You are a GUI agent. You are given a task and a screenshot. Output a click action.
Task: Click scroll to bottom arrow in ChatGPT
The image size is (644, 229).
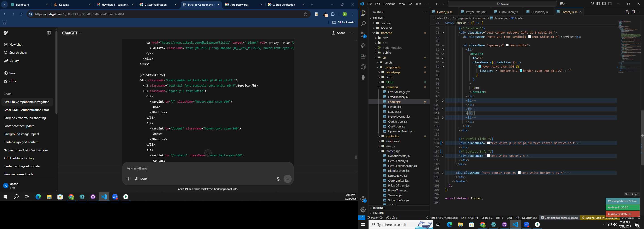[x=208, y=153]
